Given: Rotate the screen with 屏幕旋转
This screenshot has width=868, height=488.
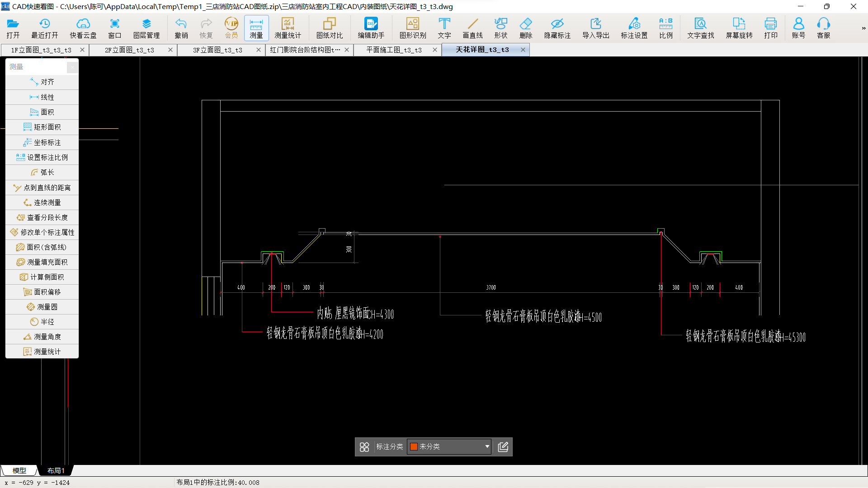Looking at the screenshot, I should click(739, 28).
